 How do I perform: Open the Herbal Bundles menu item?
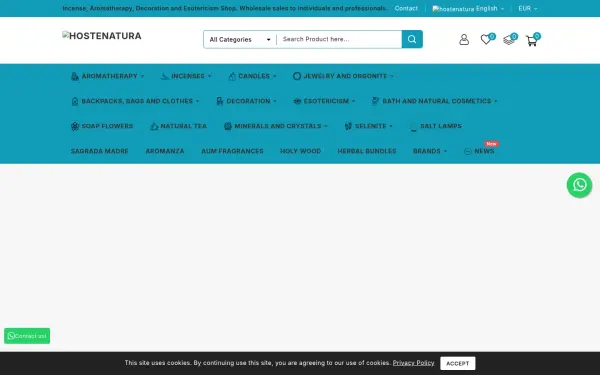[367, 151]
